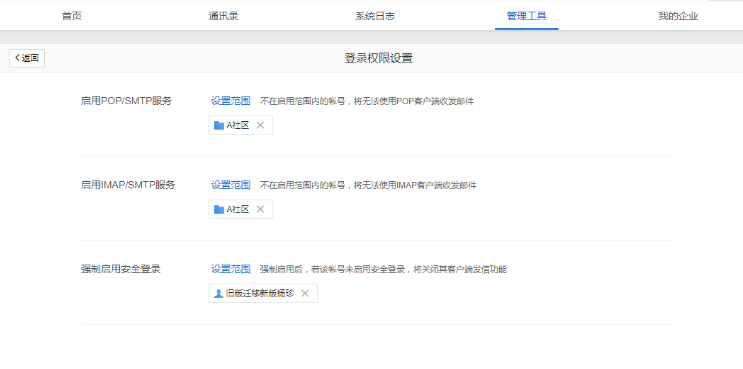
Task: Click the 登录权限设置 page title
Action: tap(378, 58)
